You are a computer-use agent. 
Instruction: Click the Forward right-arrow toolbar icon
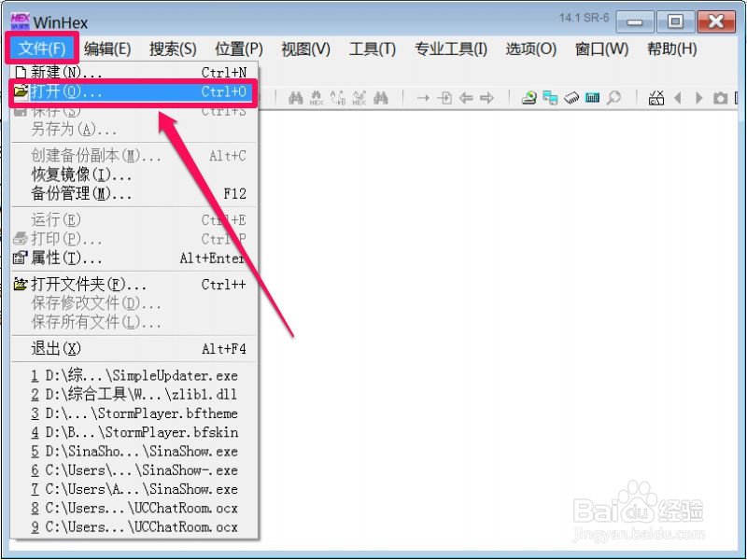(x=486, y=98)
